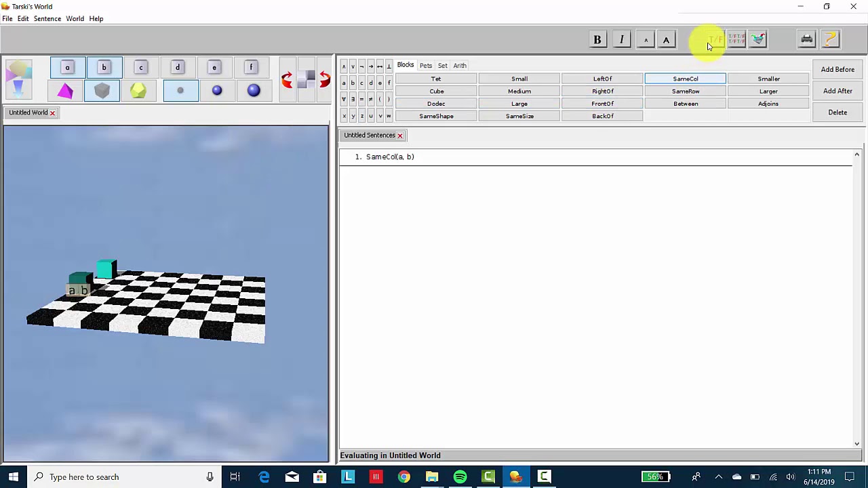Insert the Between predicate
Viewport: 868px width, 488px height.
pos(686,104)
